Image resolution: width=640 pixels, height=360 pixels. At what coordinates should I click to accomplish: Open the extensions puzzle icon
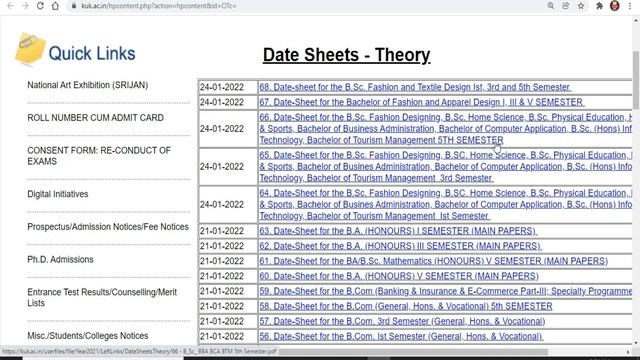click(599, 6)
